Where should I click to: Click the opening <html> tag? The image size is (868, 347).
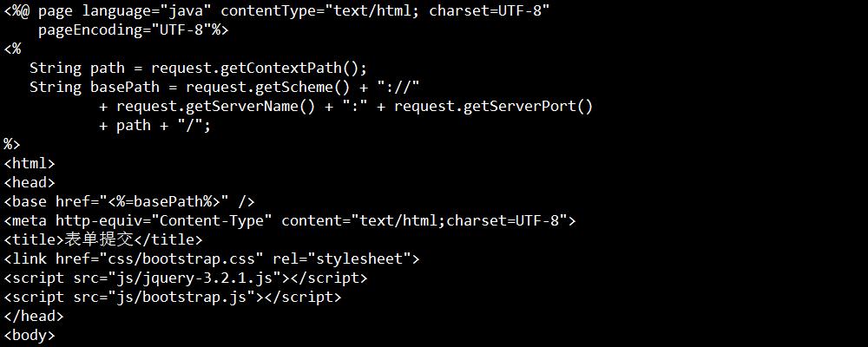click(30, 164)
